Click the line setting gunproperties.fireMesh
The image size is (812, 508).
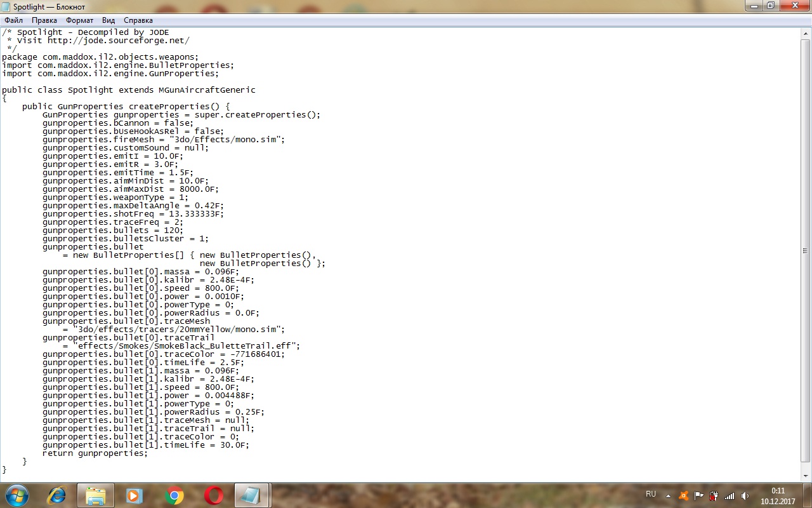tap(164, 139)
